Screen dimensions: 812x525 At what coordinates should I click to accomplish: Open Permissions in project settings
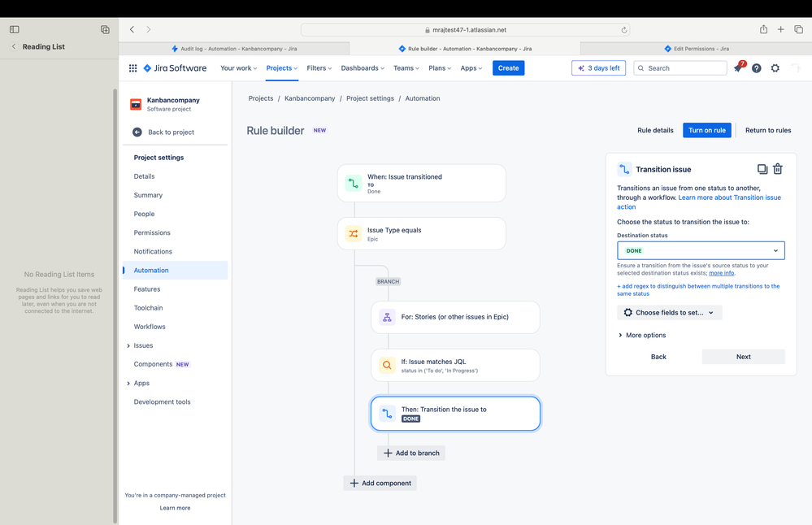(152, 233)
